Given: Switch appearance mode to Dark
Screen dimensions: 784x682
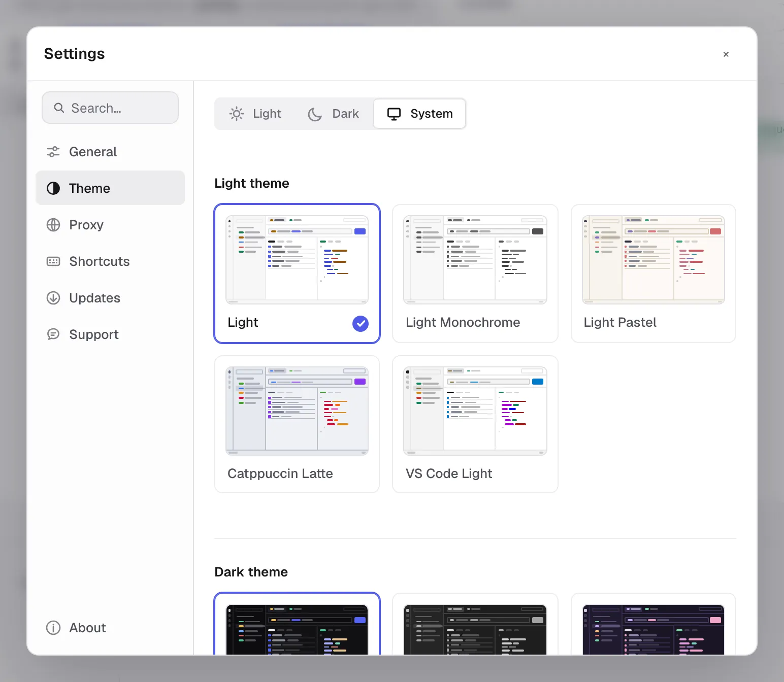Looking at the screenshot, I should point(334,114).
